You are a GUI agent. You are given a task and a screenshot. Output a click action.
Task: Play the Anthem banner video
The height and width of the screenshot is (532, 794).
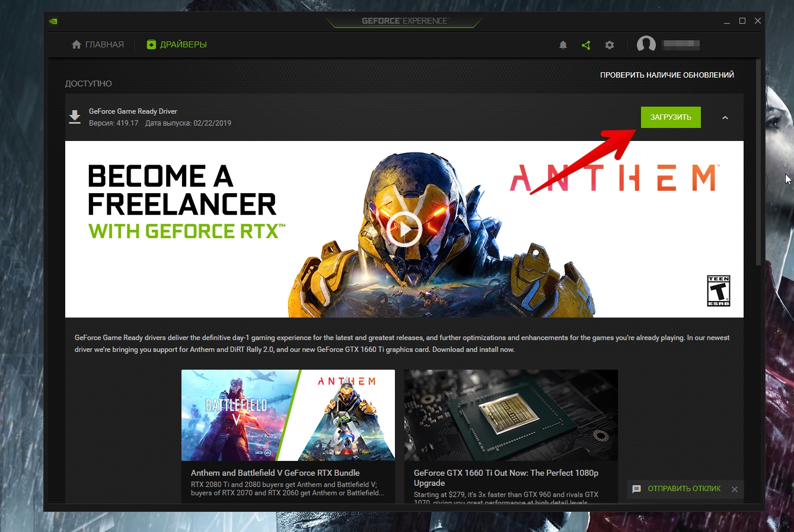tap(404, 229)
